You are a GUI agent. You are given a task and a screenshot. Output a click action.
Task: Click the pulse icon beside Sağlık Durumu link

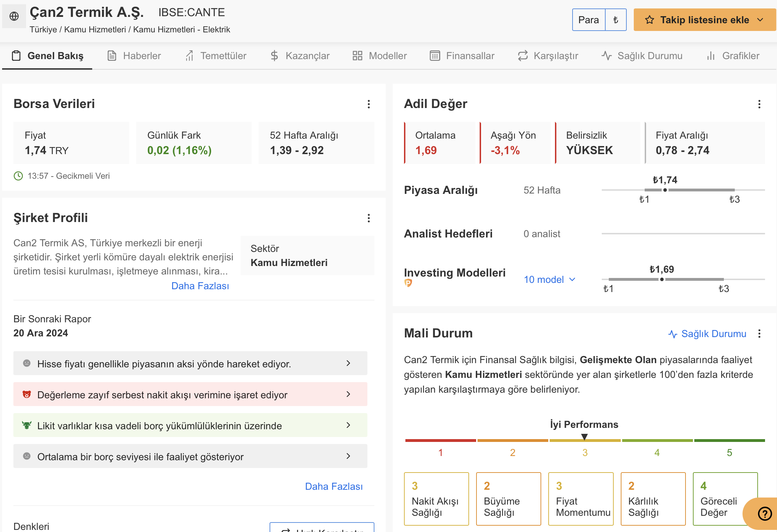click(672, 334)
